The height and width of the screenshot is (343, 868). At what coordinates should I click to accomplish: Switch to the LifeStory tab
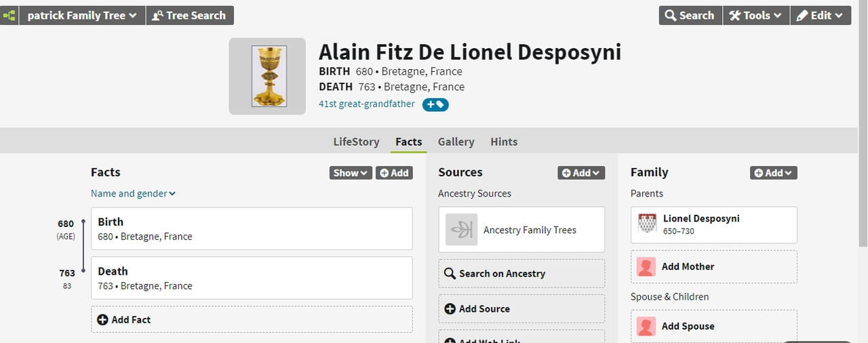point(356,142)
